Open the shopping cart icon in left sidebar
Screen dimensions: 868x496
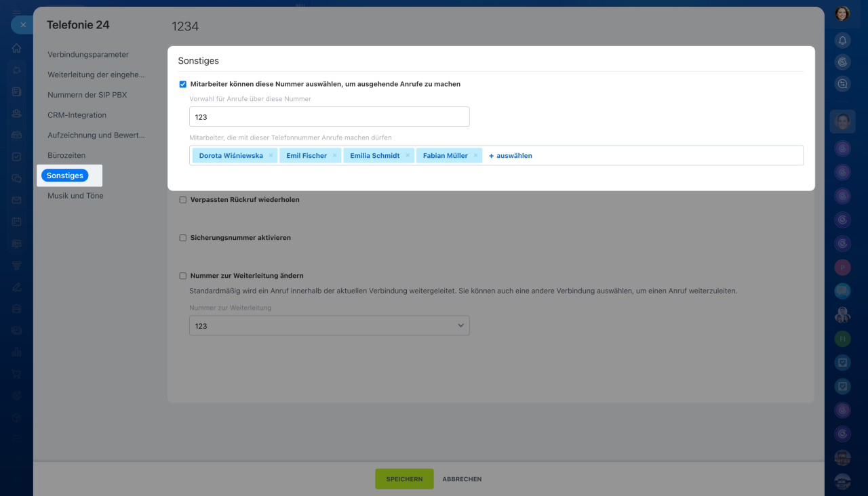click(x=16, y=373)
